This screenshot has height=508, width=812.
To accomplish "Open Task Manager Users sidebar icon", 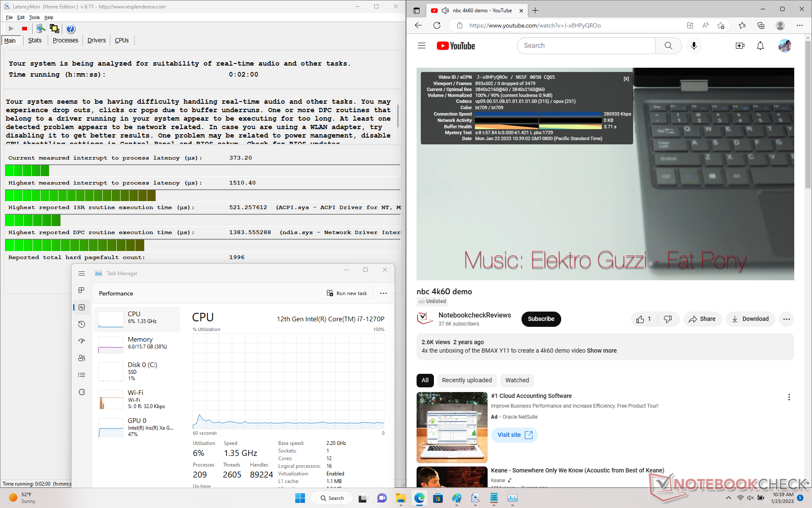I will coord(82,358).
